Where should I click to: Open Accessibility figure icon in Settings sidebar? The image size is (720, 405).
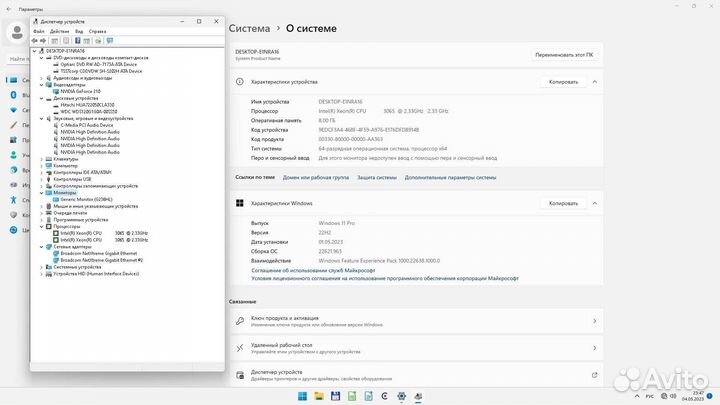(x=14, y=200)
